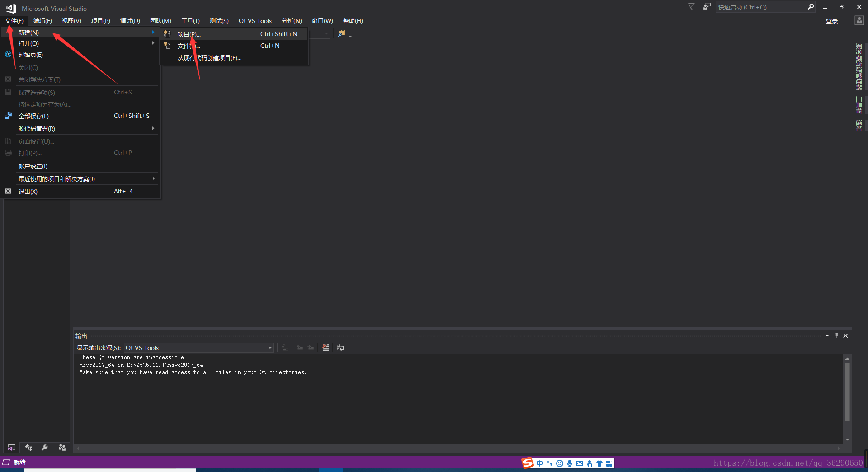Viewport: 868px width, 472px height.
Task: Click 起始页(E) in the File menu
Action: (80, 55)
